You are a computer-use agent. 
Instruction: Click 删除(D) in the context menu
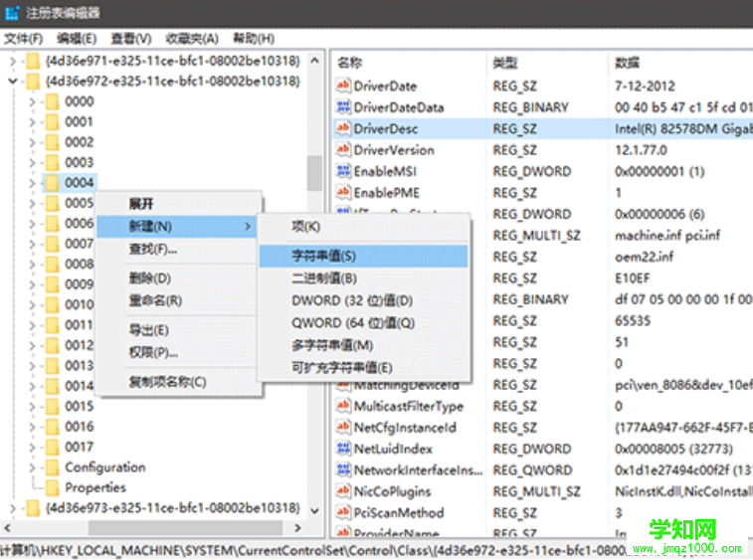tap(150, 279)
